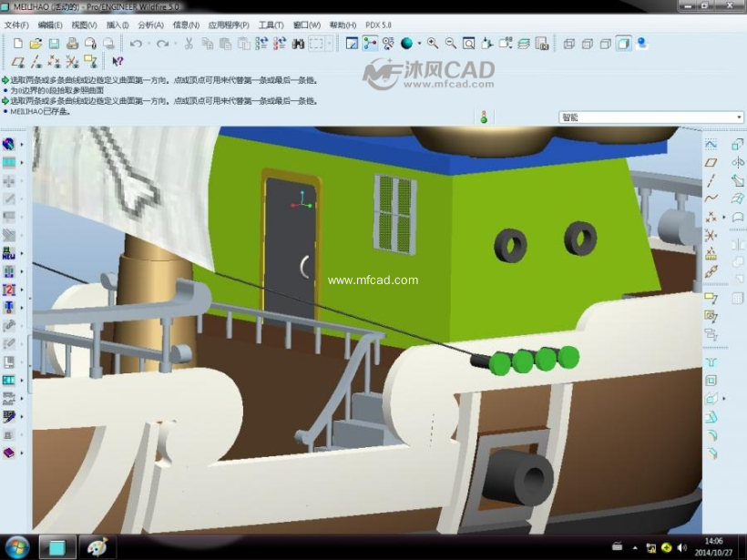Image resolution: width=747 pixels, height=560 pixels.
Task: Click the Paint app taskbar button
Action: pos(97,546)
